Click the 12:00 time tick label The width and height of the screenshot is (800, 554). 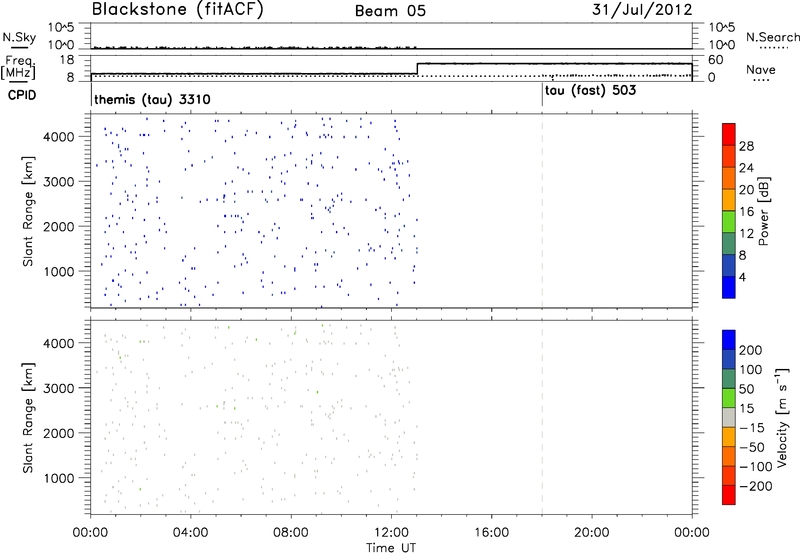[391, 533]
